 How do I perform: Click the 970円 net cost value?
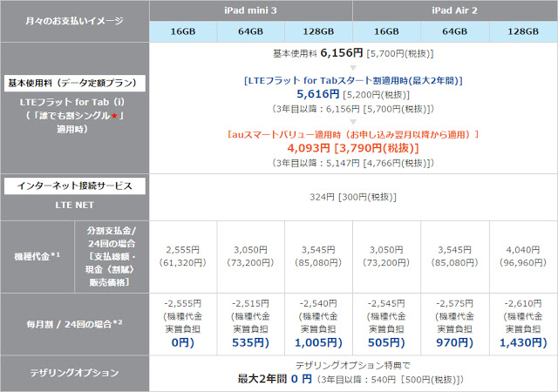pos(455,342)
